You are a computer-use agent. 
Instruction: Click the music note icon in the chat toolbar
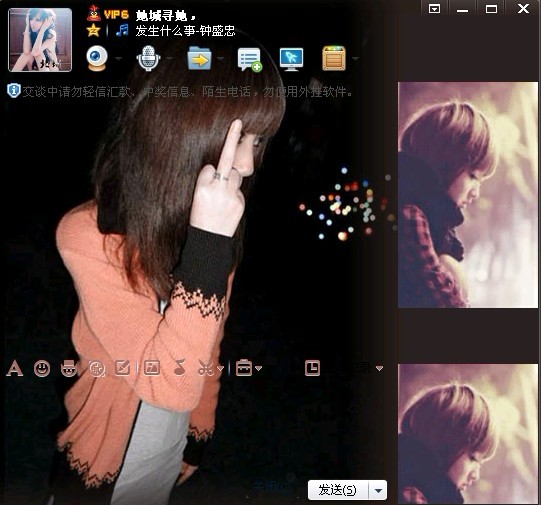coord(179,367)
